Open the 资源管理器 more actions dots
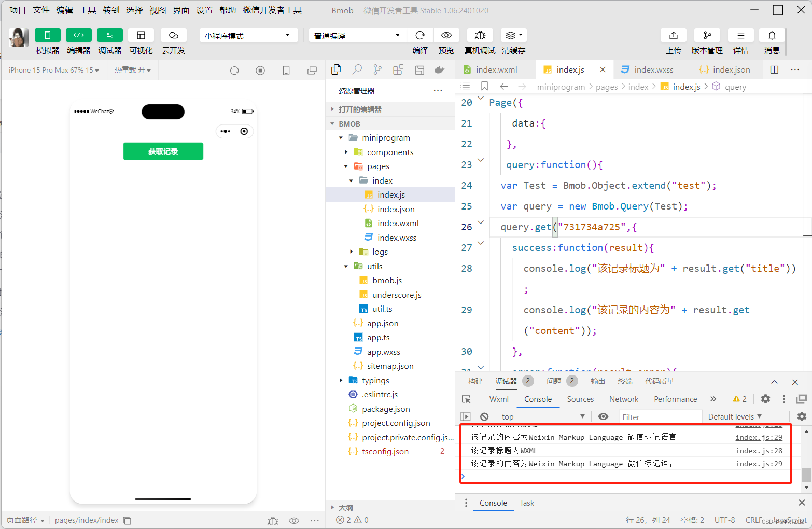Image resolution: width=812 pixels, height=529 pixels. (x=438, y=90)
